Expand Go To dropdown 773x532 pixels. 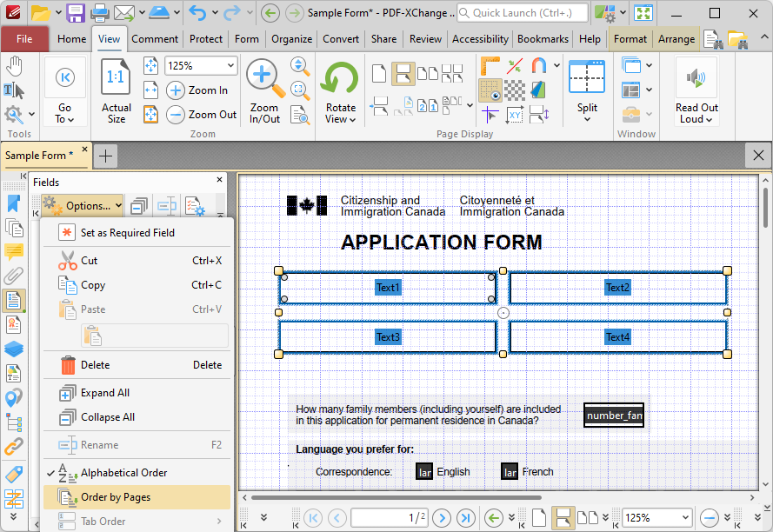(64, 113)
